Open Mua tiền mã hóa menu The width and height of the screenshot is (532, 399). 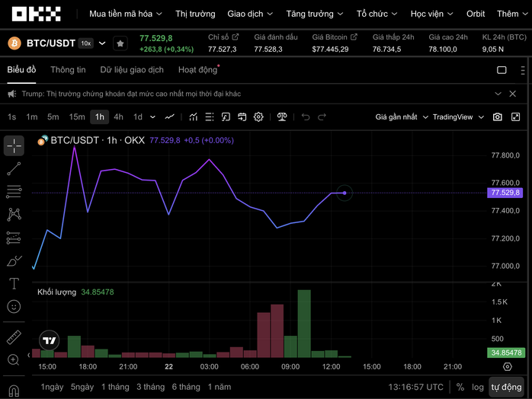click(126, 14)
